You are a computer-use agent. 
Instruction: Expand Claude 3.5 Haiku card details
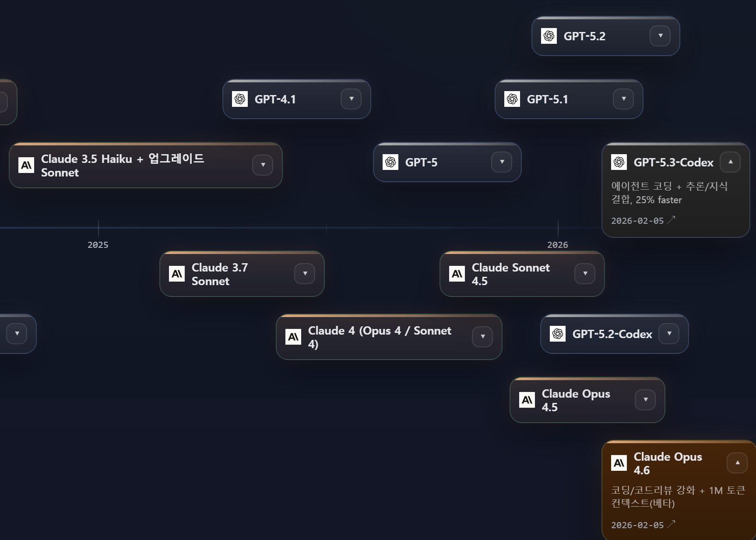coord(263,165)
